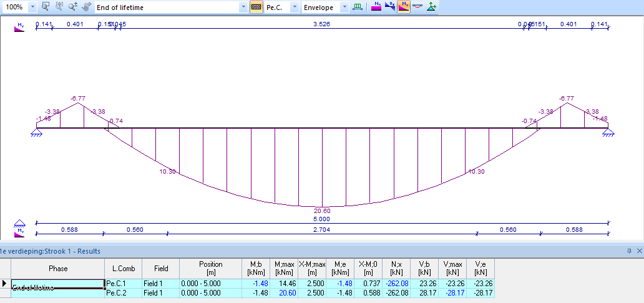Click the N;x [kN] column header
This screenshot has height=303, width=644.
click(396, 269)
